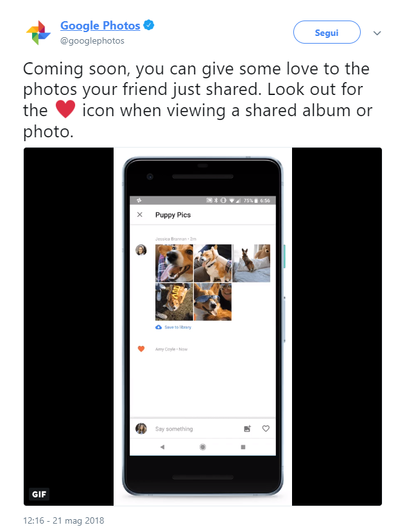
Task: Close the Puppy Pics album with X
Action: 139,214
